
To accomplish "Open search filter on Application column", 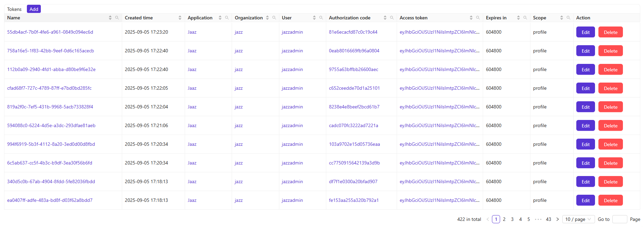I will point(227,18).
